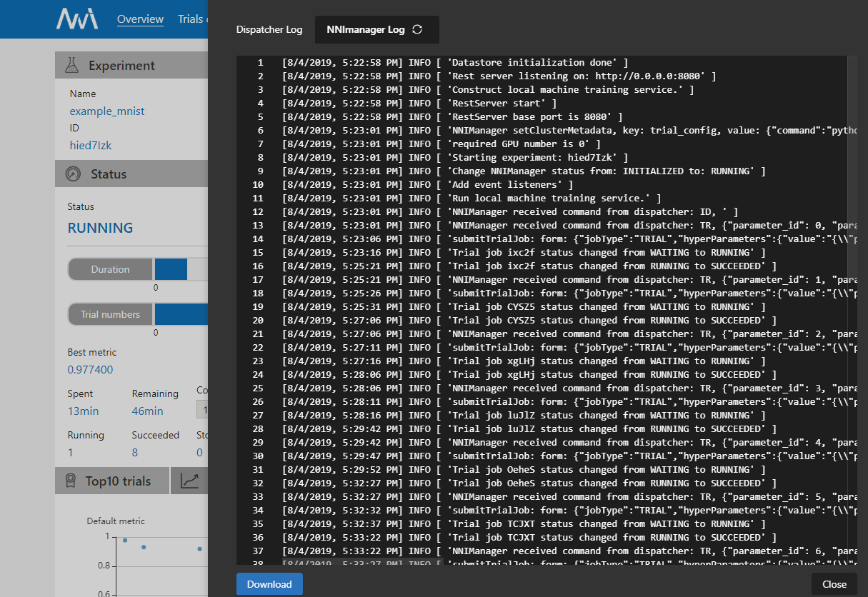This screenshot has width=868, height=597.
Task: Click the gauge icon on the Status panel
Action: (x=70, y=174)
